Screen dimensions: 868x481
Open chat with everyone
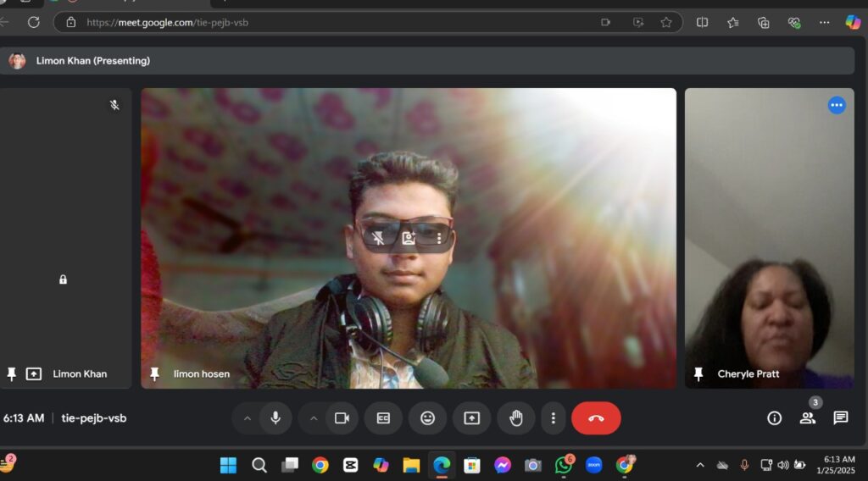click(x=840, y=418)
